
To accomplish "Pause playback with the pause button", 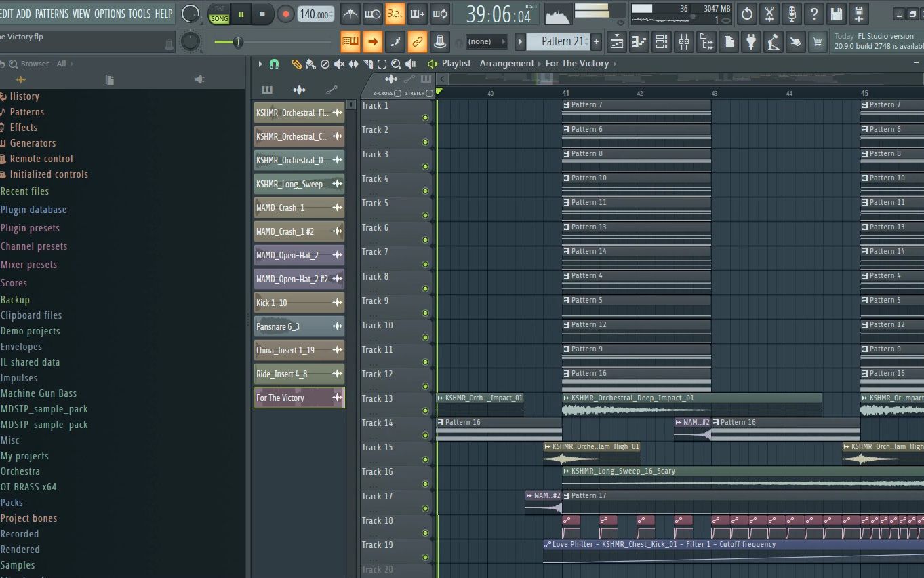I will coord(241,14).
